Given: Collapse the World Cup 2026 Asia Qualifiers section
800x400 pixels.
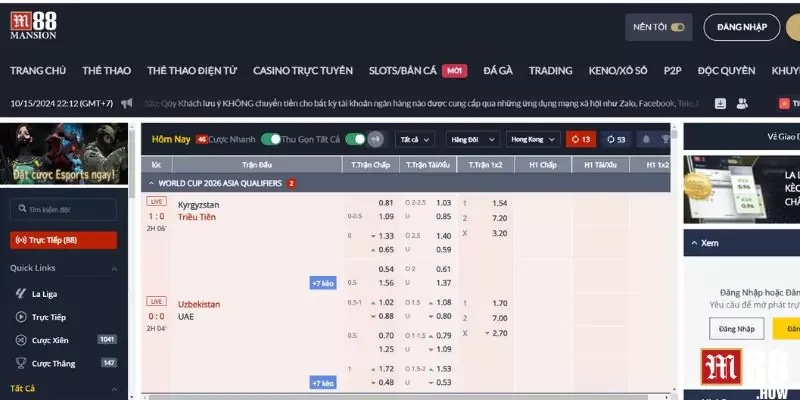Looking at the screenshot, I should [x=150, y=183].
